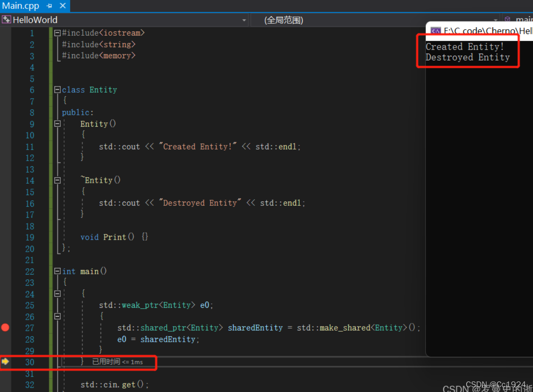Click the cout "Destroyed Entity" code line

202,203
